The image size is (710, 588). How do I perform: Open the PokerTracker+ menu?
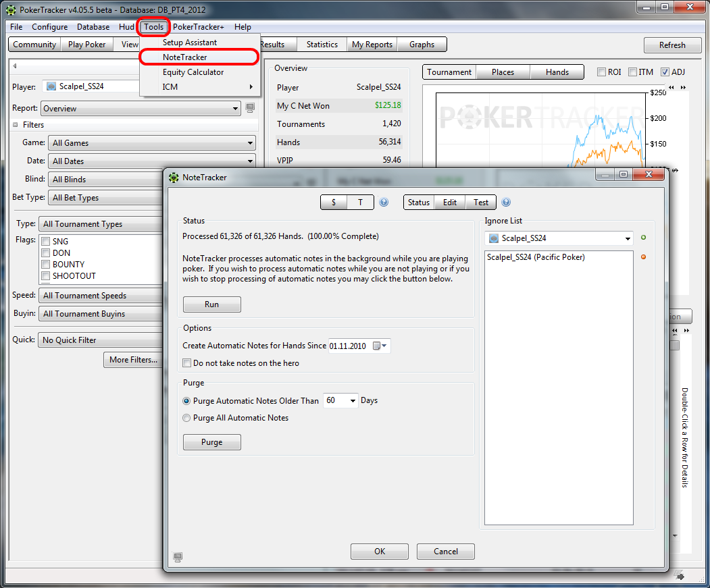pyautogui.click(x=199, y=27)
